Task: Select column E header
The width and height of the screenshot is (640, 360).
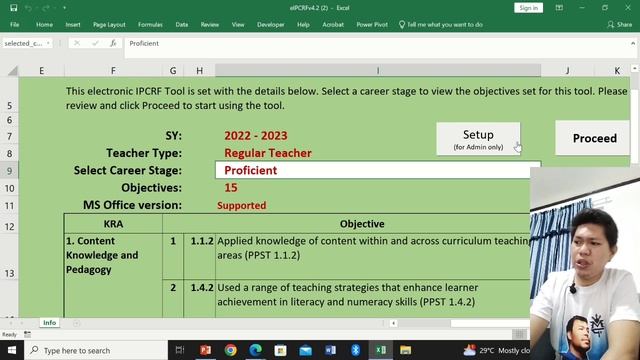Action: pos(42,71)
